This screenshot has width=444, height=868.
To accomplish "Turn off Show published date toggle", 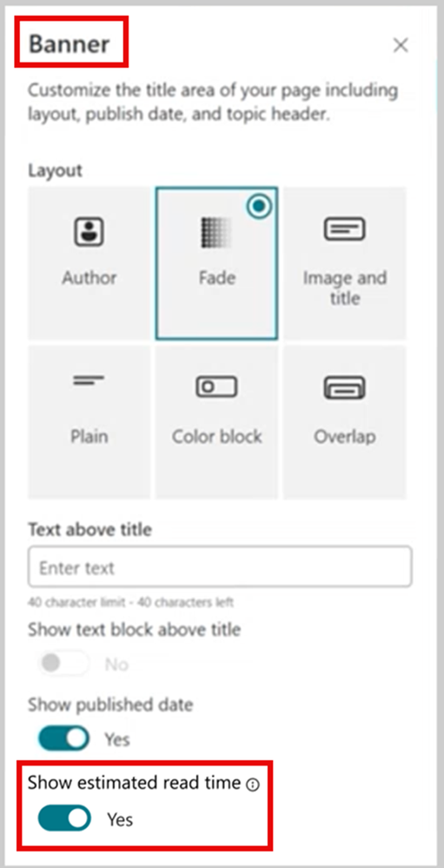I will pyautogui.click(x=63, y=739).
